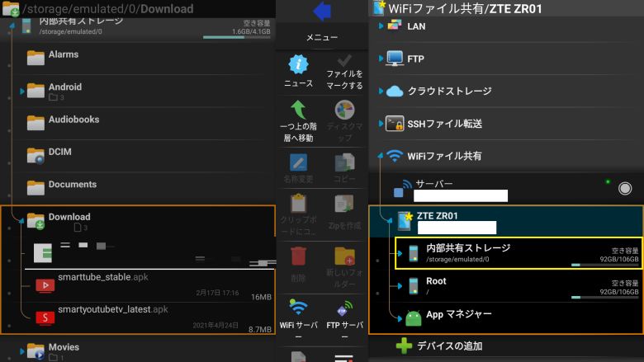Image resolution: width=644 pixels, height=362 pixels.
Task: Open the blurred spreadsheet file in Download
Action: coord(43,252)
